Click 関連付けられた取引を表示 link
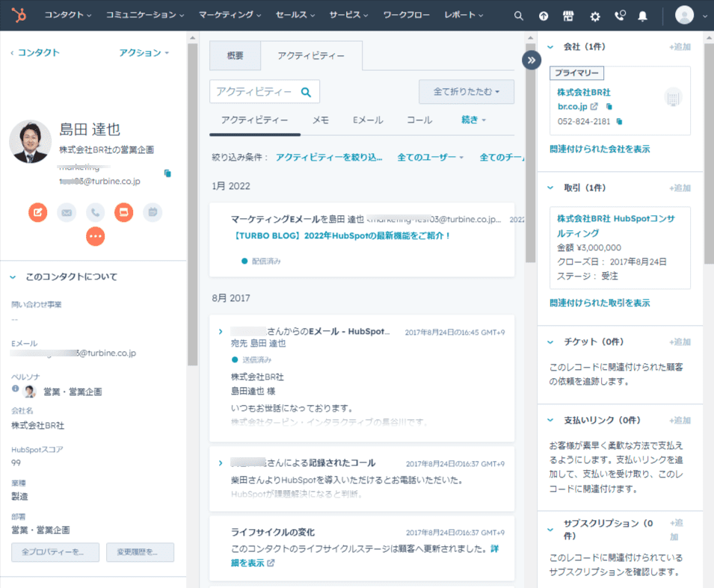Image resolution: width=714 pixels, height=588 pixels. [600, 303]
